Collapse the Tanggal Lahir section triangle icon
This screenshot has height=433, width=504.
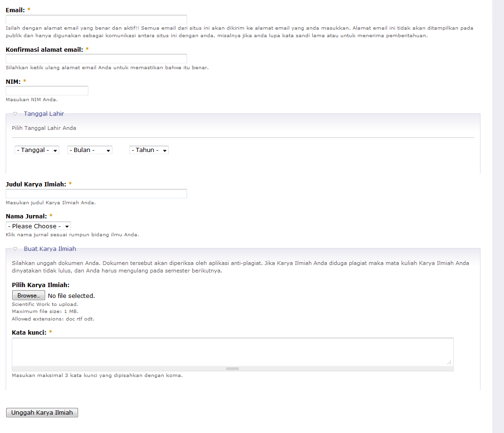[x=15, y=114]
